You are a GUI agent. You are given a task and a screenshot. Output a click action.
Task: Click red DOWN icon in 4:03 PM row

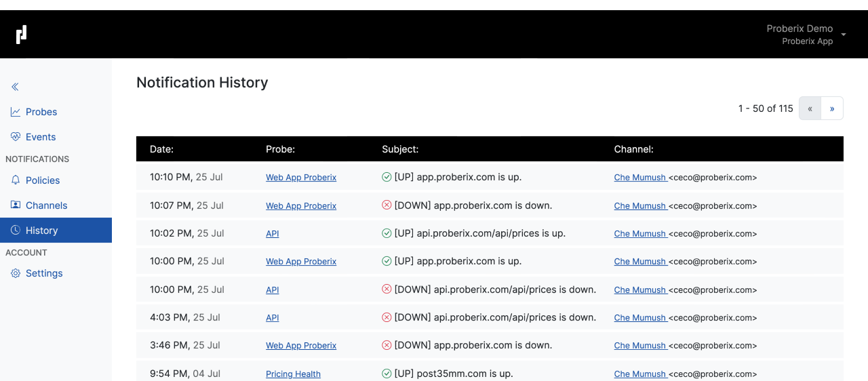387,317
